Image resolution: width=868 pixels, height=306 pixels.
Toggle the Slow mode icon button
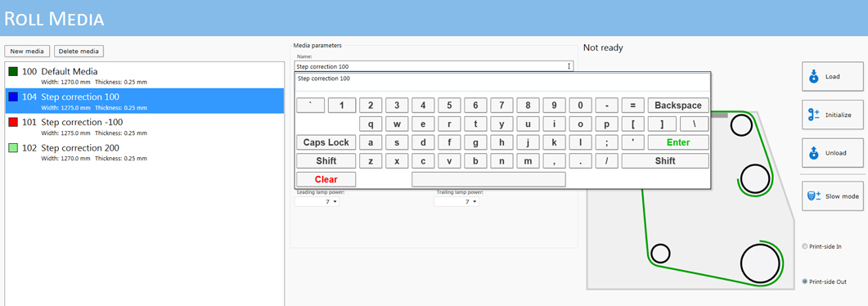[x=833, y=196]
